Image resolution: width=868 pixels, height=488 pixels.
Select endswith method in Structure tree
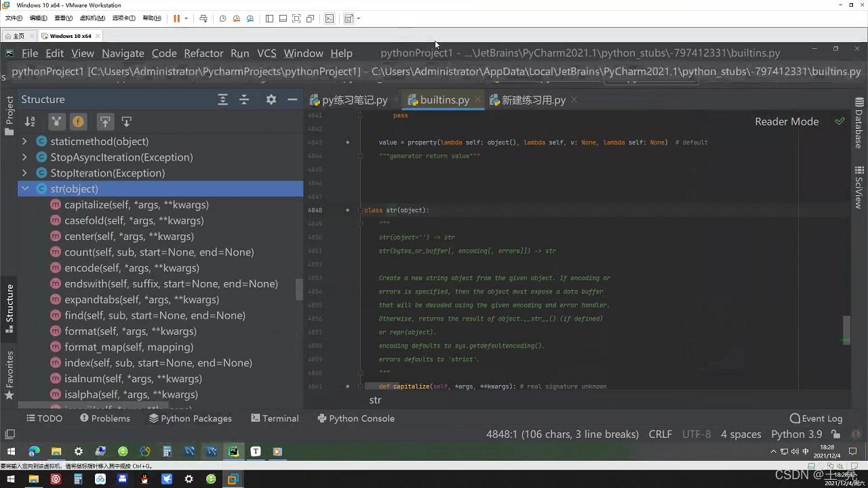(x=171, y=284)
